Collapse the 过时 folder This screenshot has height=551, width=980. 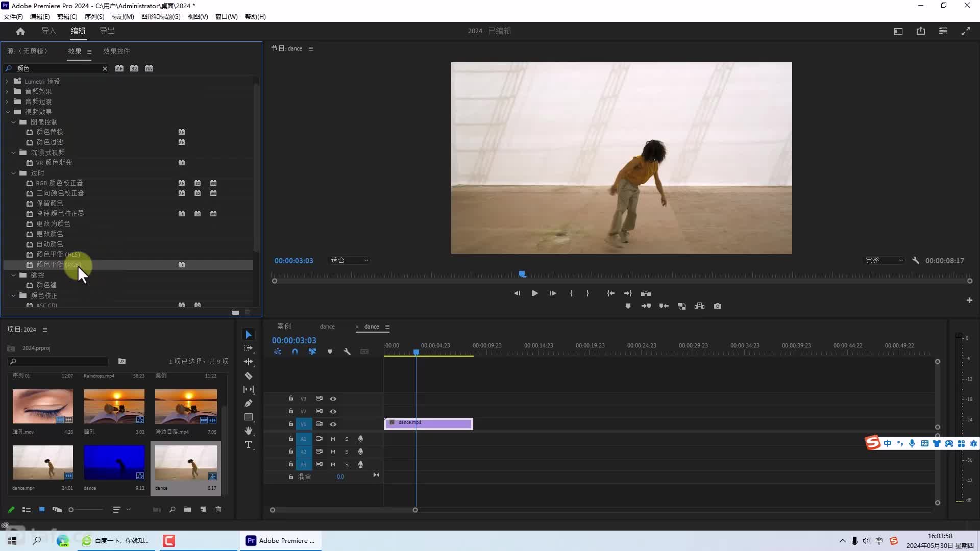(13, 173)
